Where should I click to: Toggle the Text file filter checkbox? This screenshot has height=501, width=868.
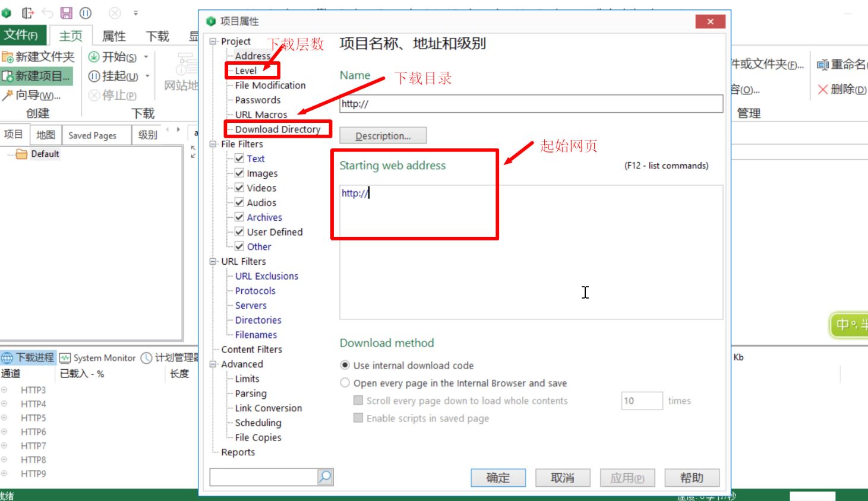[x=239, y=158]
